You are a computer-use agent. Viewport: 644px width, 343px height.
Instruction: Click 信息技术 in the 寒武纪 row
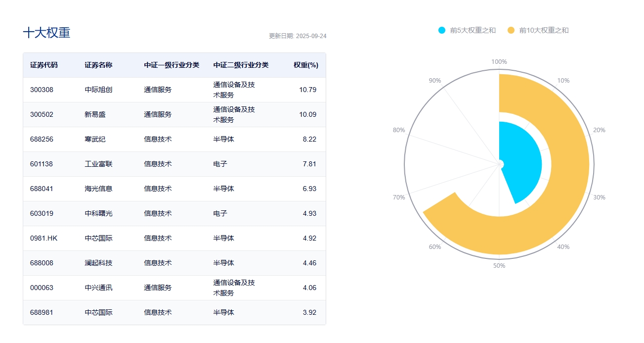pyautogui.click(x=158, y=139)
